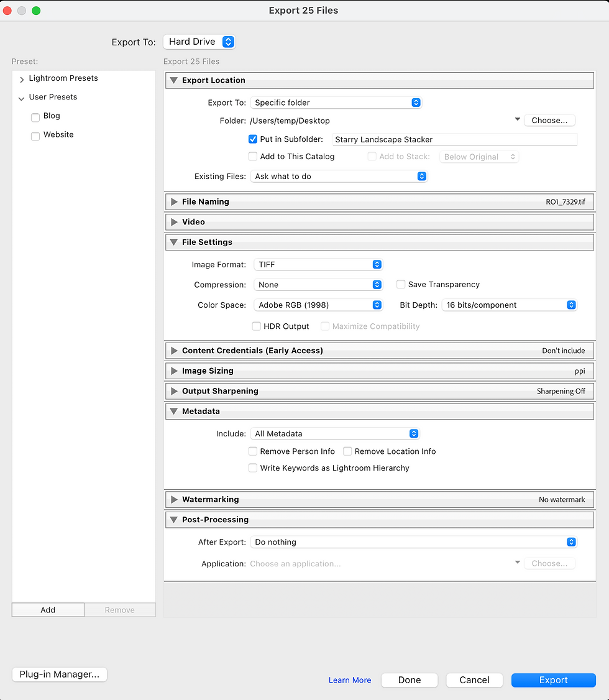
Task: Check the Blog preset checkbox
Action: click(35, 117)
